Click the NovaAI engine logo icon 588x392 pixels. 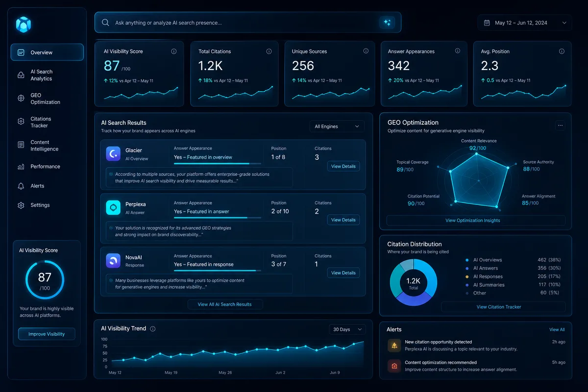point(113,261)
